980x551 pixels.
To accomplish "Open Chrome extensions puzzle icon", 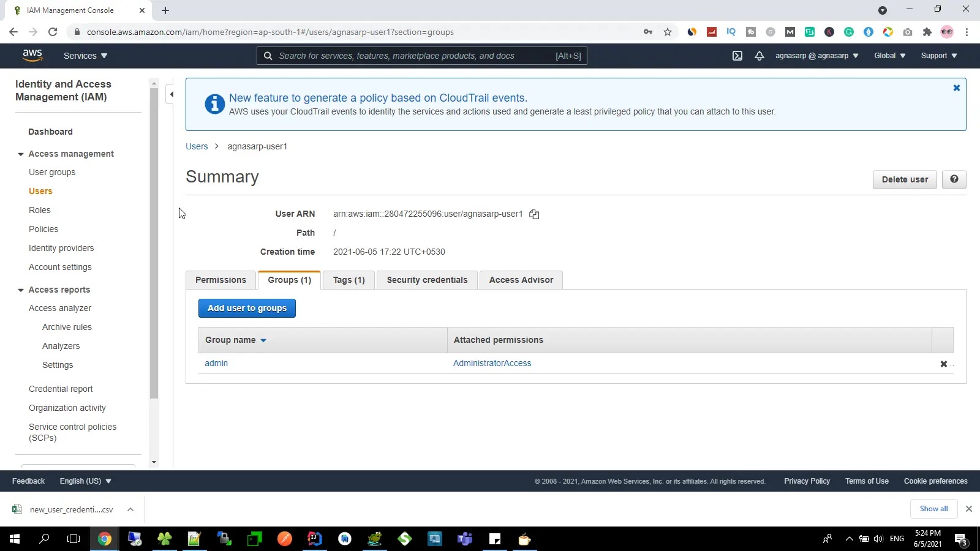I will point(927,32).
